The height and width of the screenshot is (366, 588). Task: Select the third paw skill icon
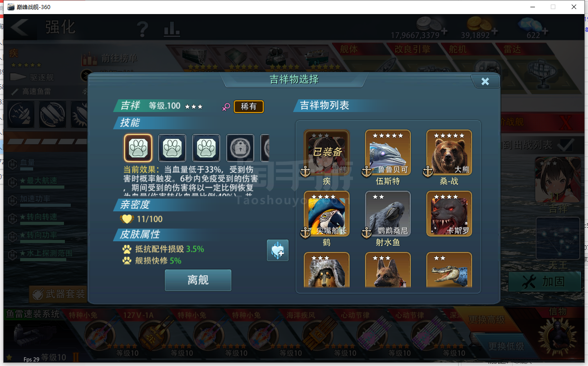(206, 148)
